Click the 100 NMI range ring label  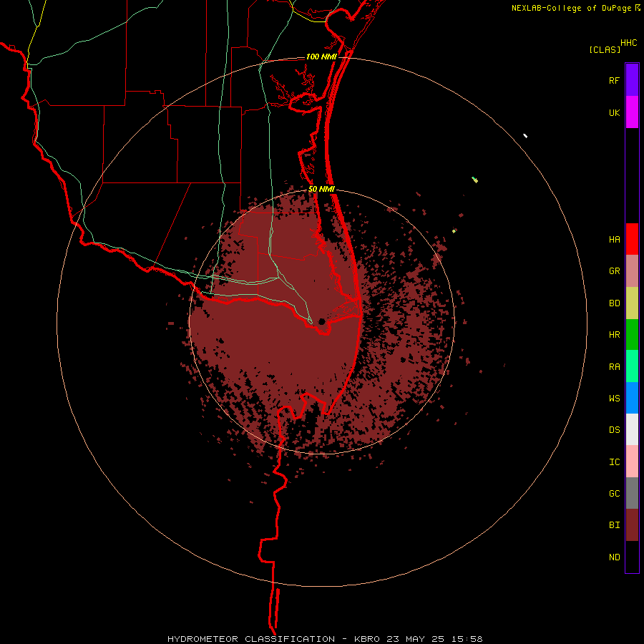tap(321, 57)
